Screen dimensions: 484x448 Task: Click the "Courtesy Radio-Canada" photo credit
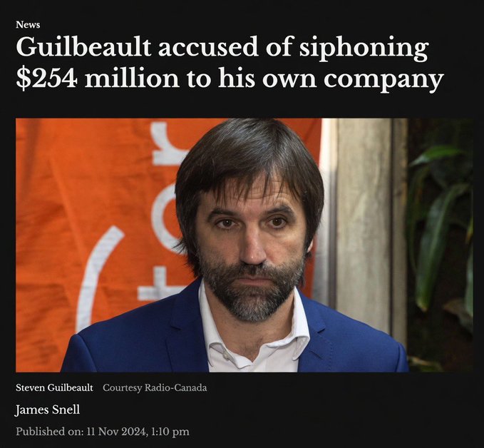pyautogui.click(x=155, y=388)
